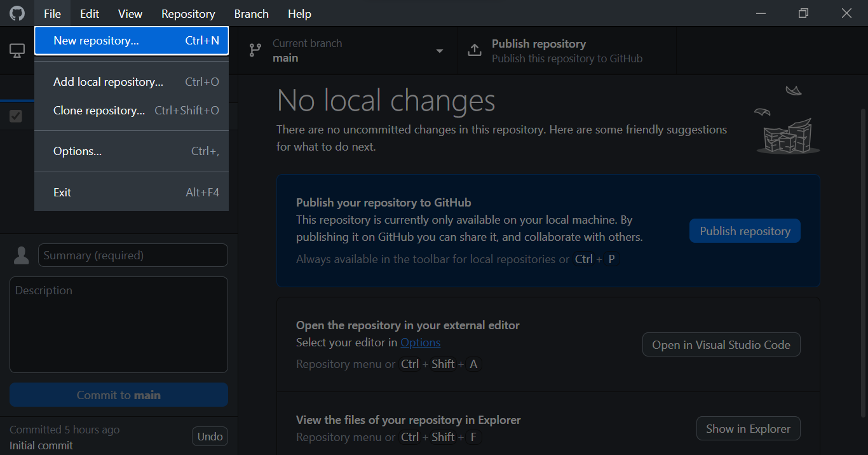Viewport: 868px width, 455px height.
Task: Click the current repository monitor icon
Action: pos(17,51)
